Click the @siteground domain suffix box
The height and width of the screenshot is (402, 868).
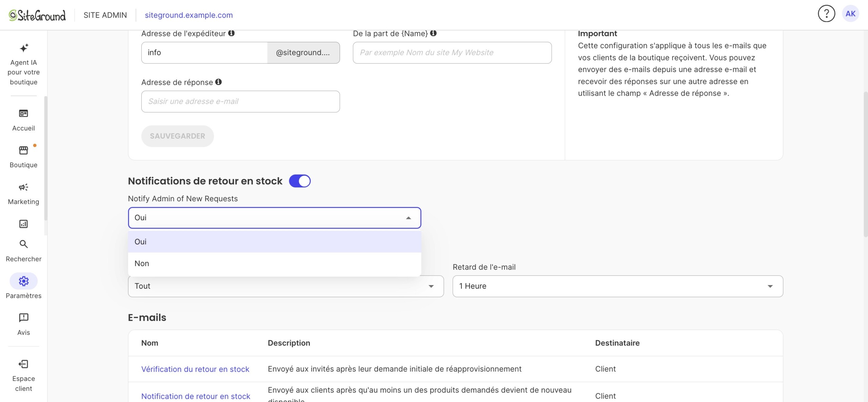pos(303,53)
